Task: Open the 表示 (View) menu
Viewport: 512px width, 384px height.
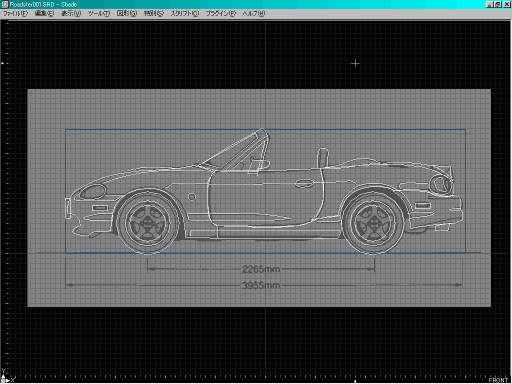Action: [x=71, y=13]
